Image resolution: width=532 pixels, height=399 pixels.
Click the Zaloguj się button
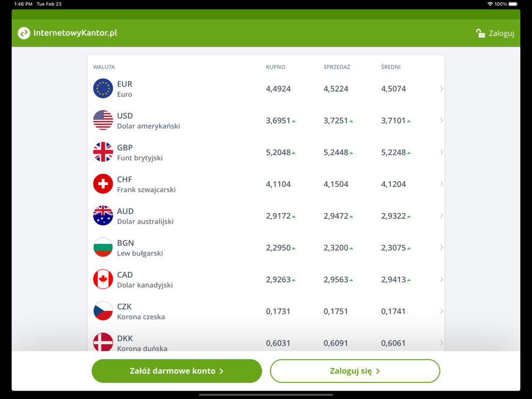(x=355, y=371)
